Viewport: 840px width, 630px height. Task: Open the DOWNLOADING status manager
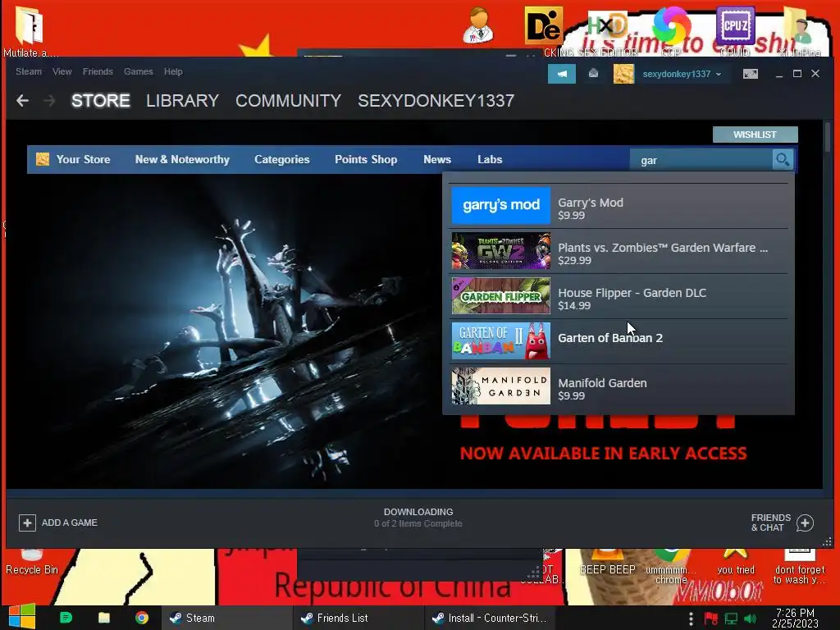(418, 518)
